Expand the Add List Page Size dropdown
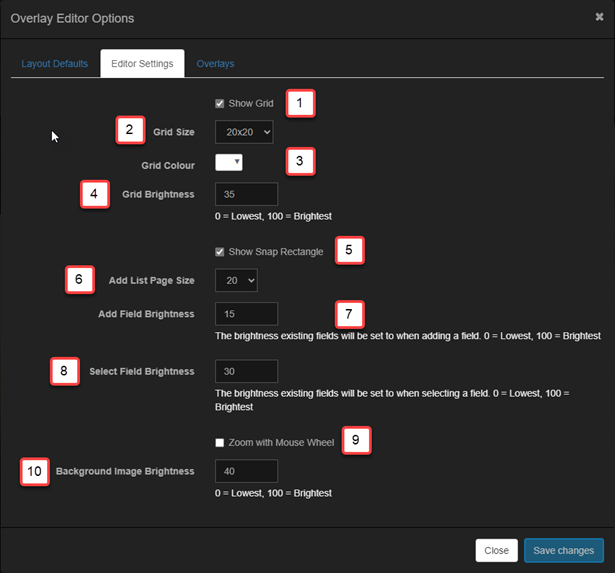The image size is (615, 573). [236, 282]
